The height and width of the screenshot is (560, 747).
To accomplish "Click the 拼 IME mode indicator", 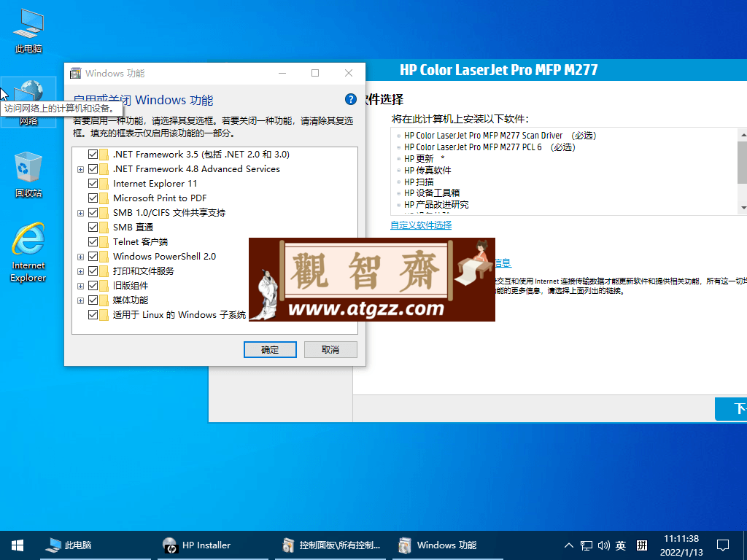I will tap(642, 545).
